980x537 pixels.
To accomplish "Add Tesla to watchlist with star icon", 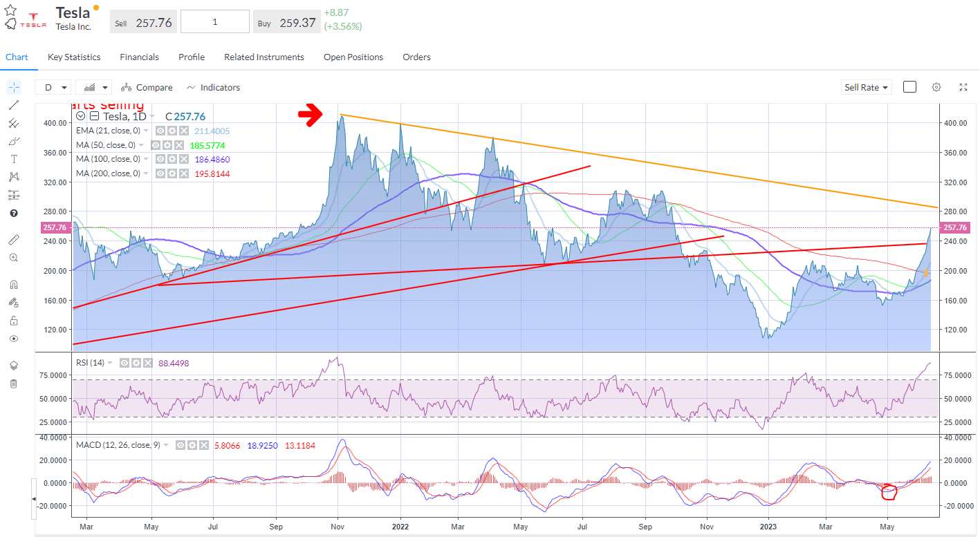I will tap(10, 9).
